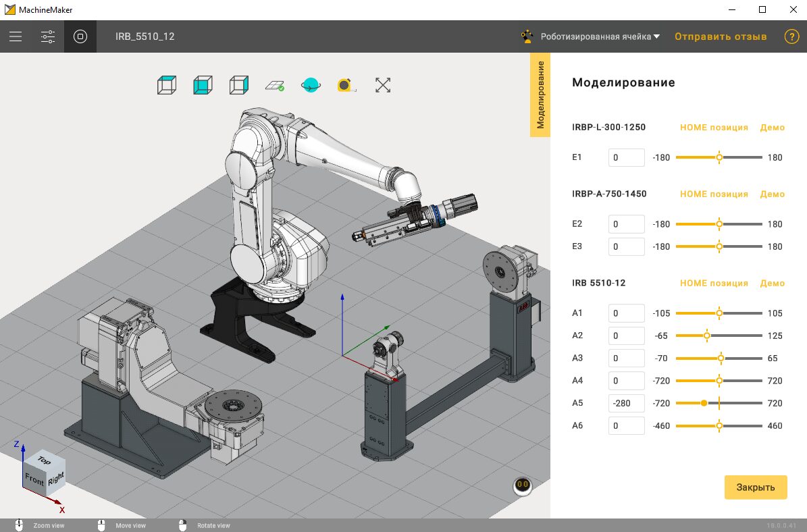This screenshot has height=532, width=807.
Task: Open the sliders settings panel icon
Action: [48, 36]
